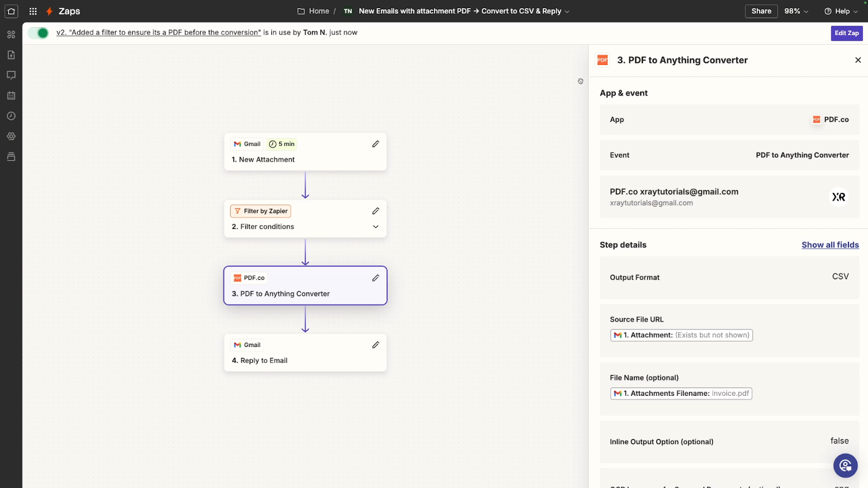Edit step 3 PDF converter pencil
The image size is (868, 488).
[375, 278]
